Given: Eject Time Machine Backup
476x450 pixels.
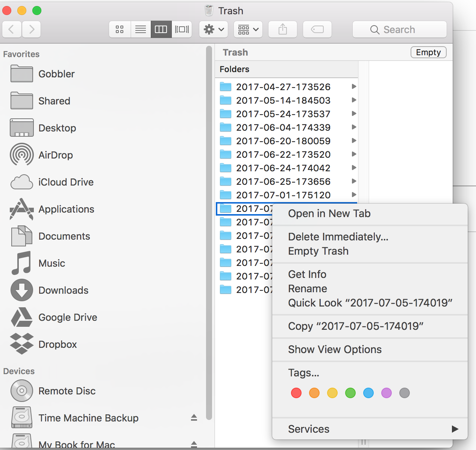Looking at the screenshot, I should click(194, 418).
